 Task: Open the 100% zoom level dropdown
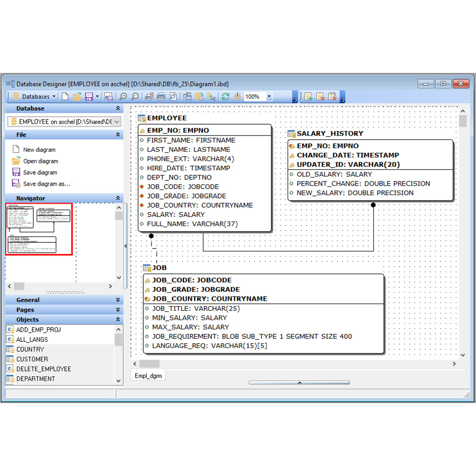(x=269, y=97)
